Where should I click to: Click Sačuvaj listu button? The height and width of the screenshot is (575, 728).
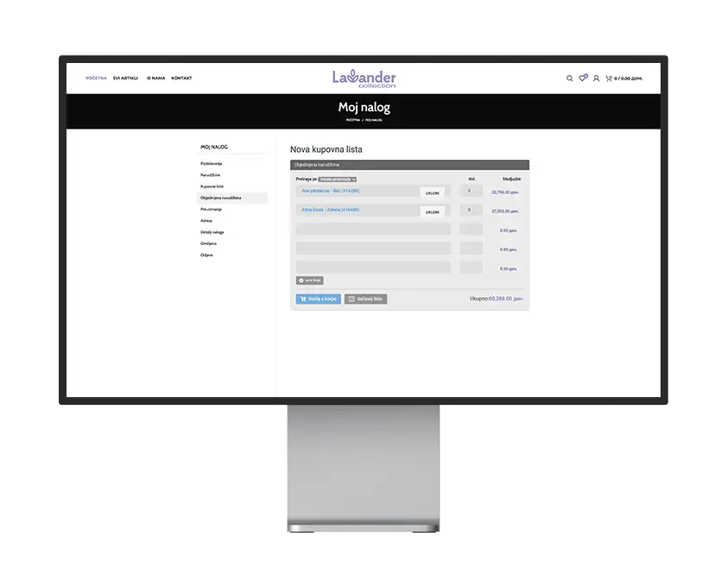pyautogui.click(x=366, y=299)
